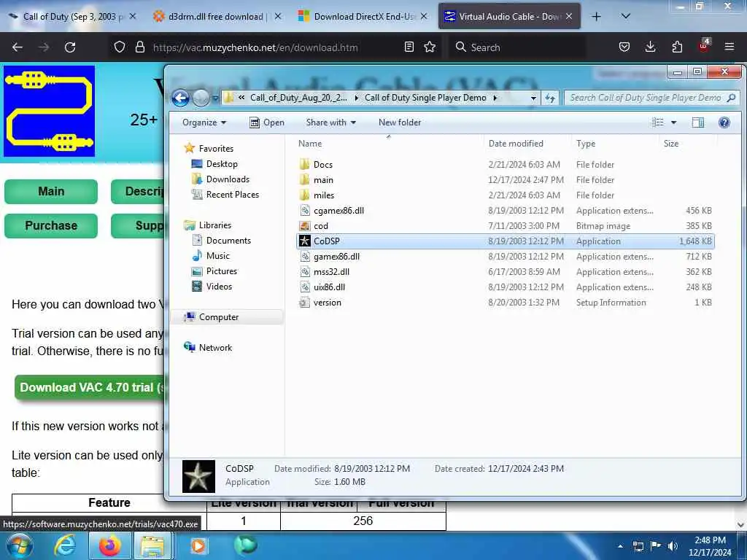This screenshot has height=560, width=747.
Task: Open the Share with dropdown menu
Action: coord(330,122)
